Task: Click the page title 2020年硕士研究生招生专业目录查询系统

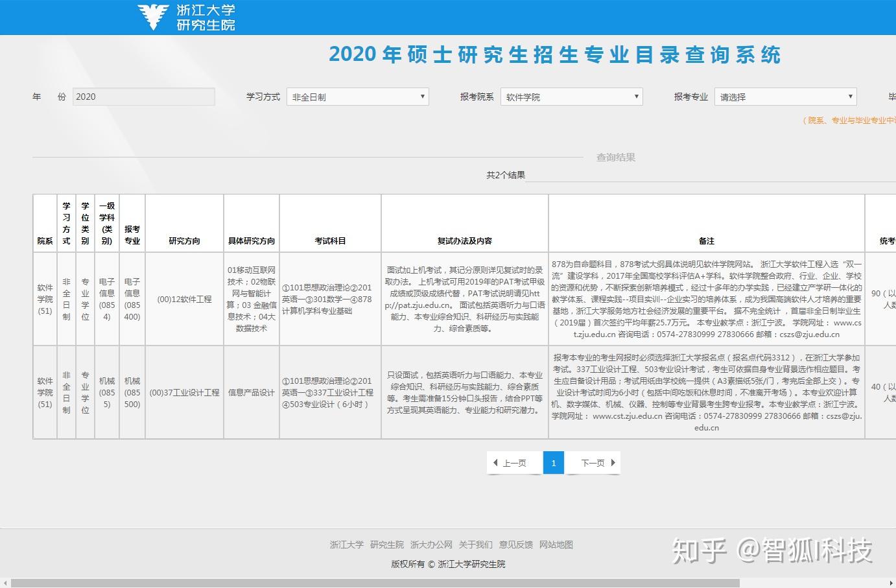Action: (x=555, y=54)
